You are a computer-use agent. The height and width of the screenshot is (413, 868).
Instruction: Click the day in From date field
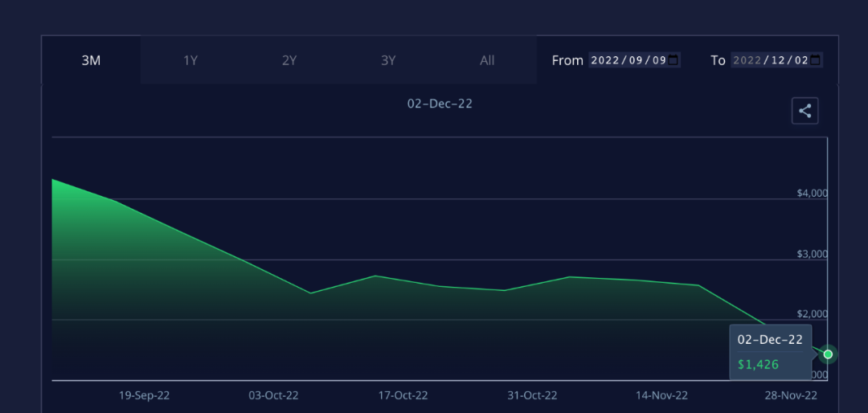coord(657,60)
